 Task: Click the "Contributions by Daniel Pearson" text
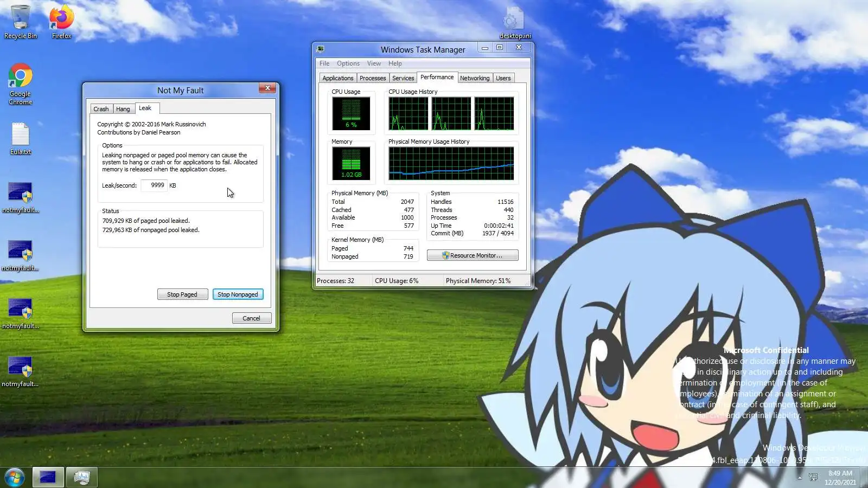[x=139, y=132]
